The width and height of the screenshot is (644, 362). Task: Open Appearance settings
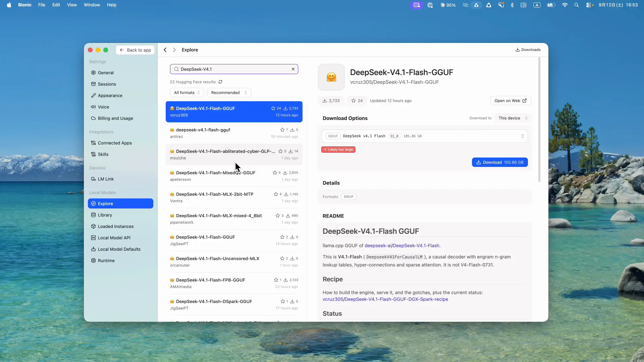coord(120,96)
